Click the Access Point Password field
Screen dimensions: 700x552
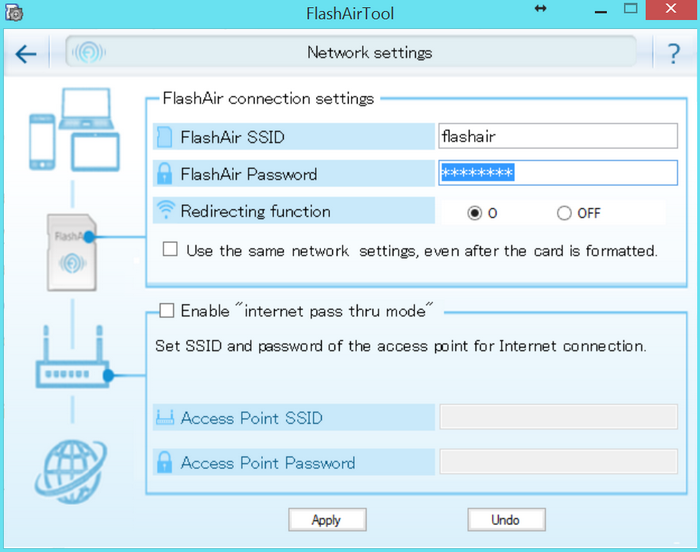point(558,462)
